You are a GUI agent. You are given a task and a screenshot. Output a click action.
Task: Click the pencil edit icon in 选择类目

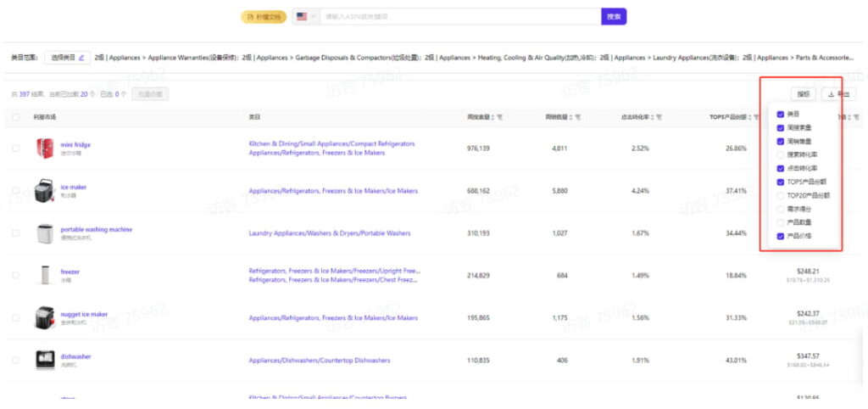(81, 58)
